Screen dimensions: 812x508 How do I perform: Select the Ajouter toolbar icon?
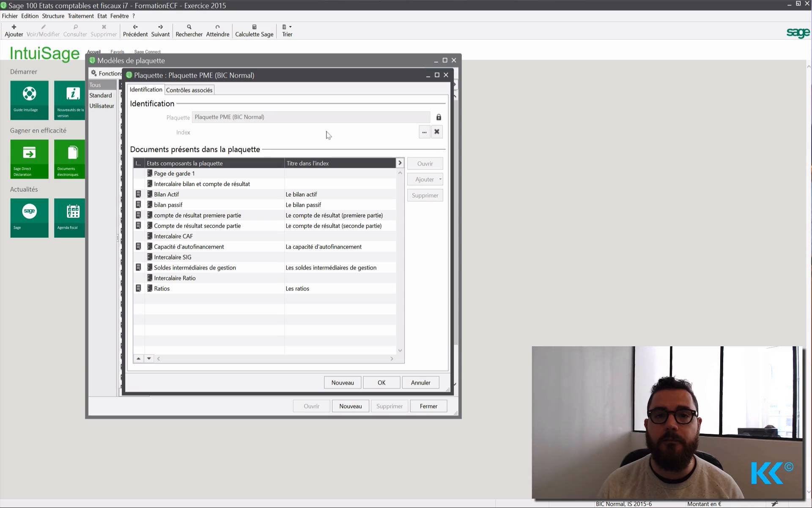pos(14,30)
